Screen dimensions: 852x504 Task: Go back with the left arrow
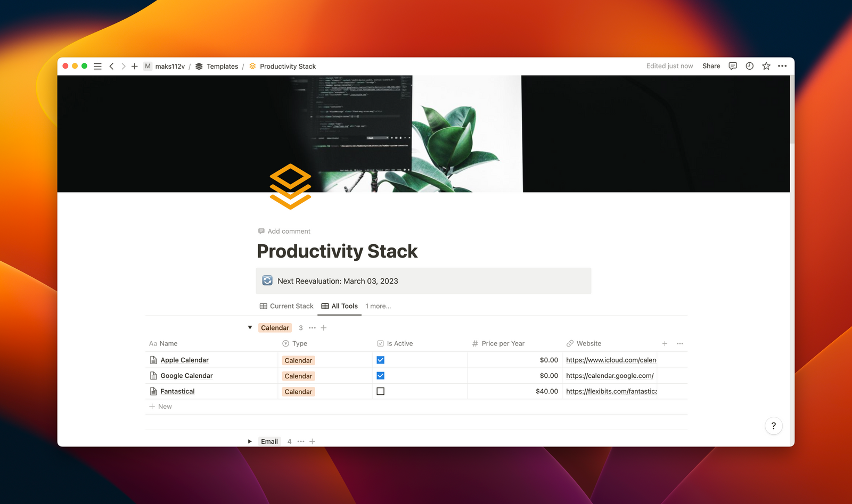[x=111, y=67]
